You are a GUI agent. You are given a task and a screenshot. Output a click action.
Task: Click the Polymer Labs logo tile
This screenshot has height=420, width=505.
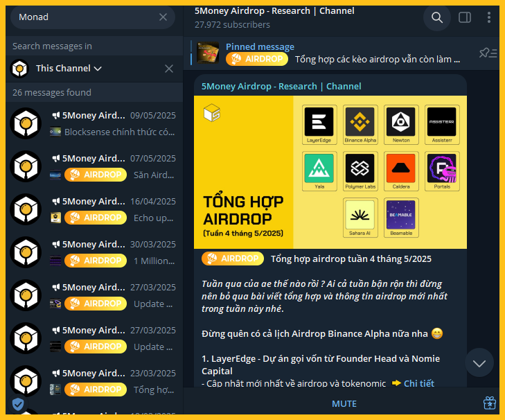[x=360, y=170]
